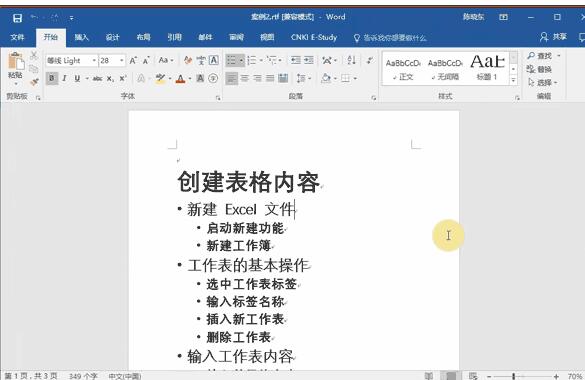Expand the styles gallery More arrow
The width and height of the screenshot is (585, 380).
click(513, 80)
